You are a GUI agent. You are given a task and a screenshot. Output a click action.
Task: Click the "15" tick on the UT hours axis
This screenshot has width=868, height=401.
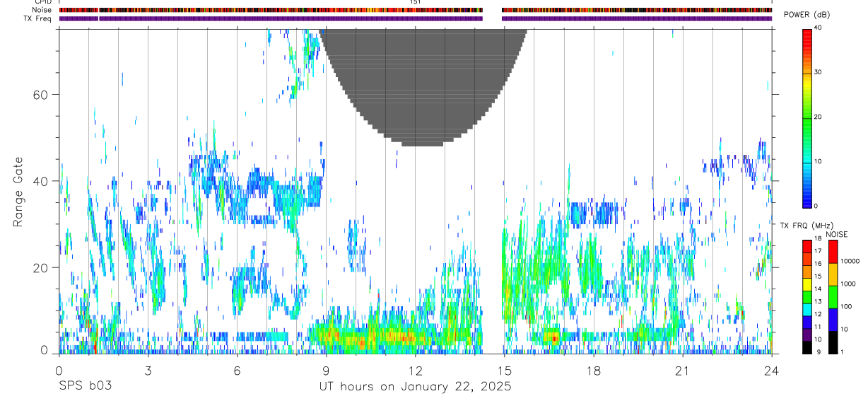[x=505, y=371]
